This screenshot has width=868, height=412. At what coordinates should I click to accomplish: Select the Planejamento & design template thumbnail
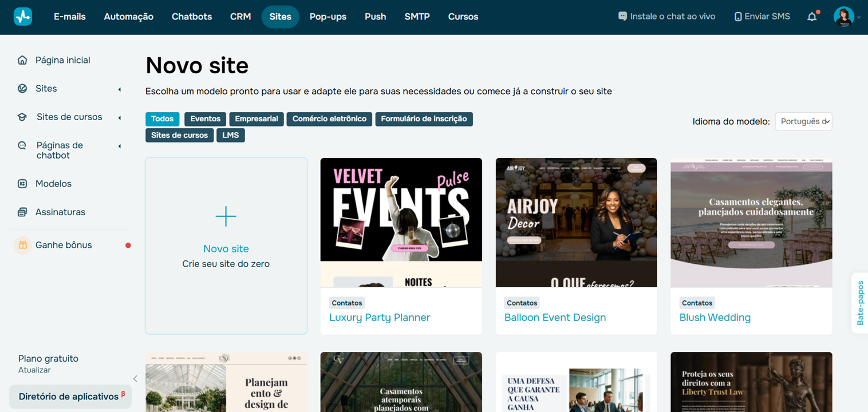point(226,382)
